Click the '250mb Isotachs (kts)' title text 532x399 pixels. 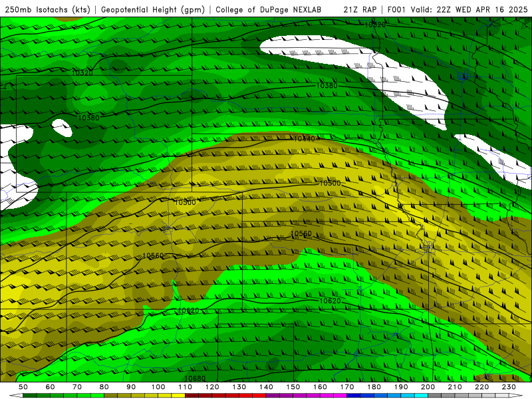(48, 10)
